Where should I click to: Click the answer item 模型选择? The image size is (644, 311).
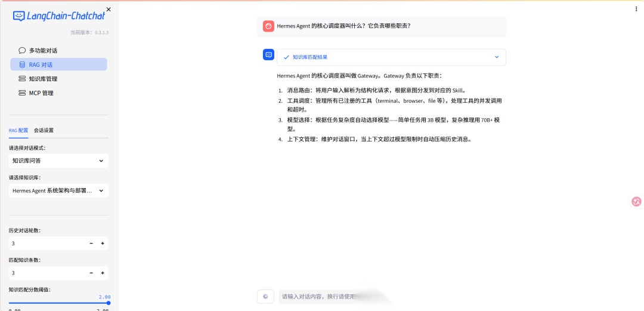[393, 124]
